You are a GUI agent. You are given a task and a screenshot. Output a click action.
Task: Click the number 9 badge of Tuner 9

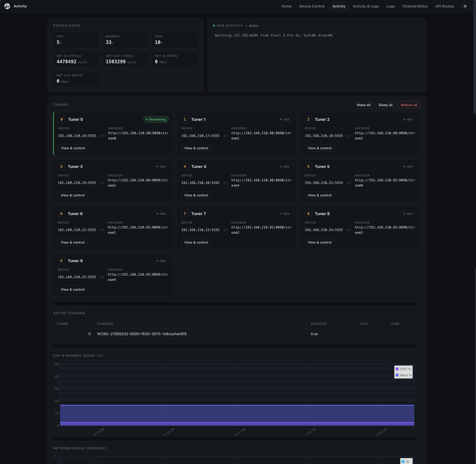[61, 261]
